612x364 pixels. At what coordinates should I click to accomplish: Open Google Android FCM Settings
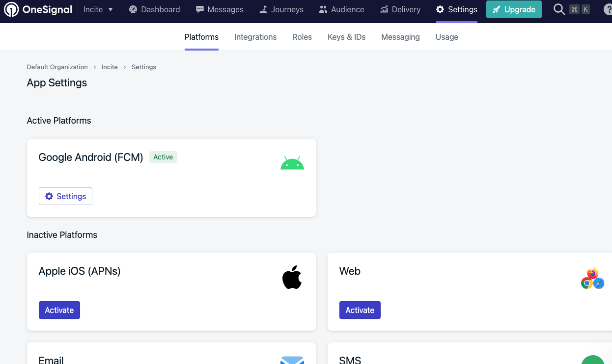click(65, 196)
